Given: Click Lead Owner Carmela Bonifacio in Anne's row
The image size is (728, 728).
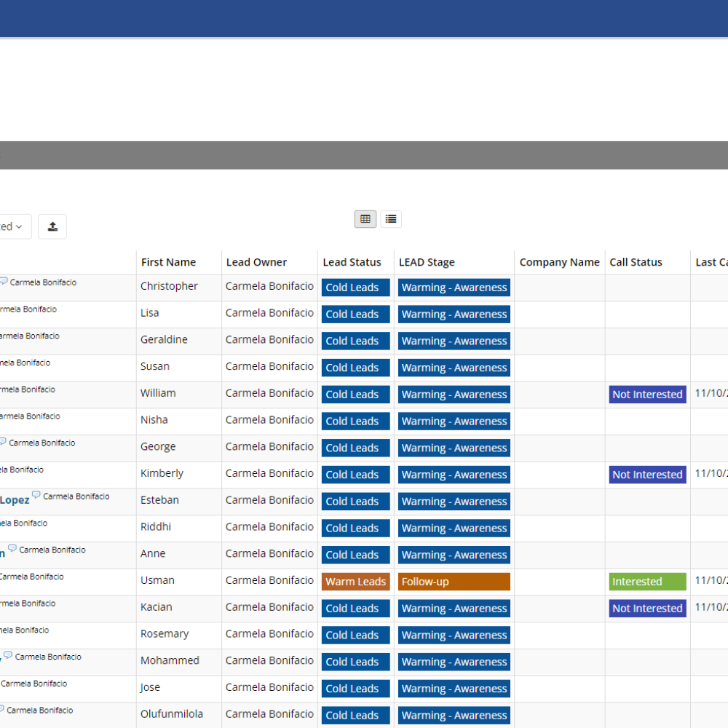Looking at the screenshot, I should coord(269,553).
